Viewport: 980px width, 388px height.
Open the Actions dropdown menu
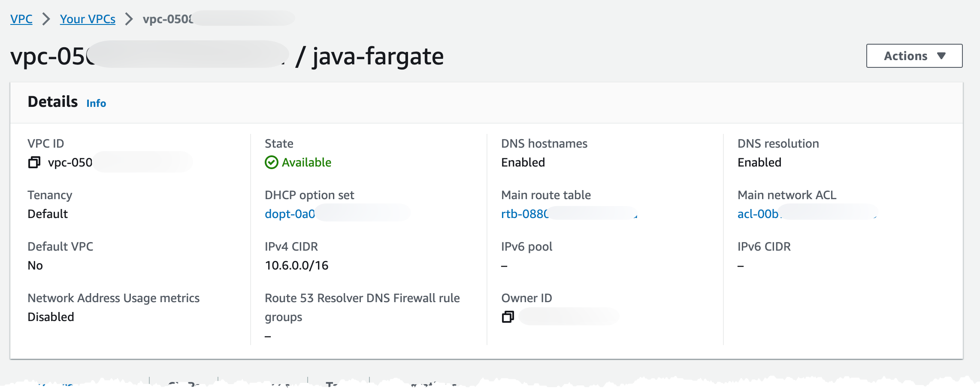pos(914,56)
